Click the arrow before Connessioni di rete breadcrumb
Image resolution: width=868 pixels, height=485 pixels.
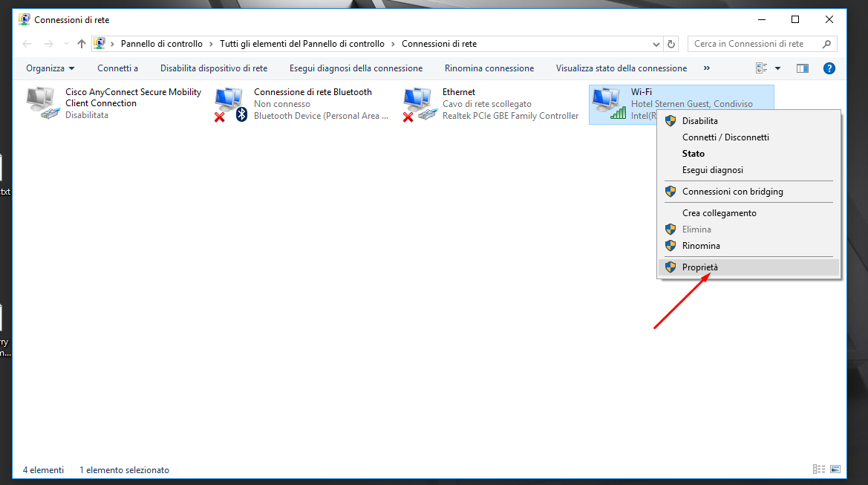(x=393, y=44)
